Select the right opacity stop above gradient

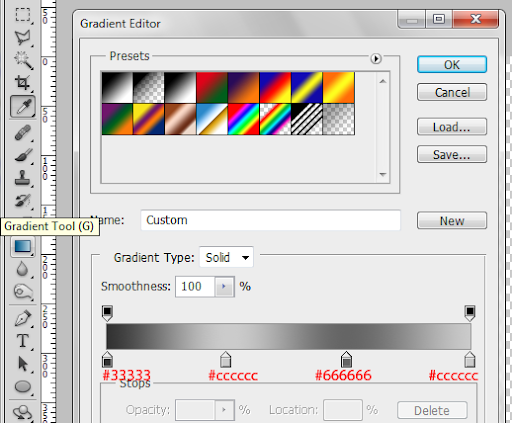470,313
